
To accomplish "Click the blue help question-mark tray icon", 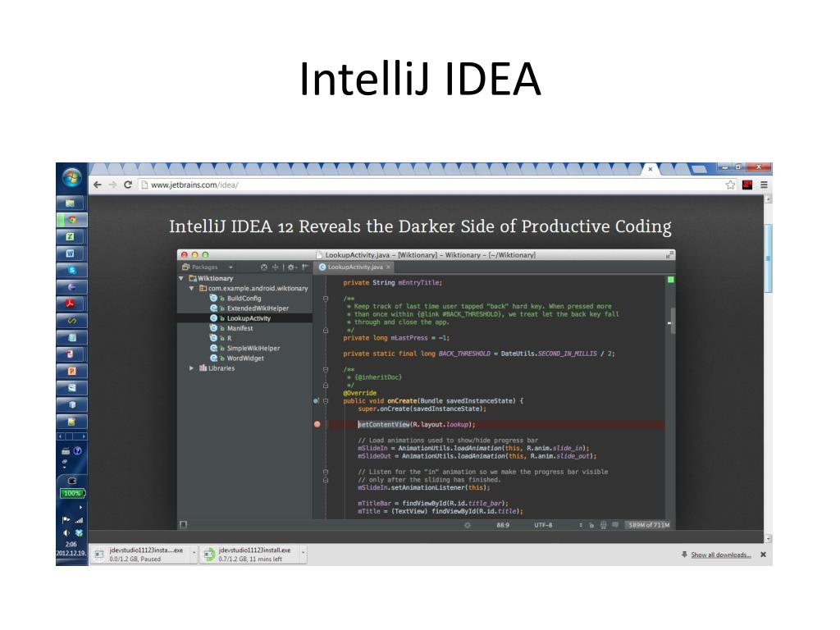I will 78,451.
